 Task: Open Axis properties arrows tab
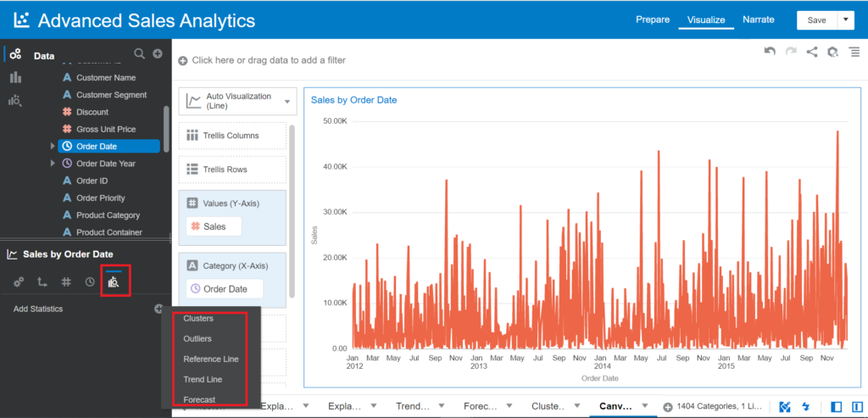[x=42, y=282]
